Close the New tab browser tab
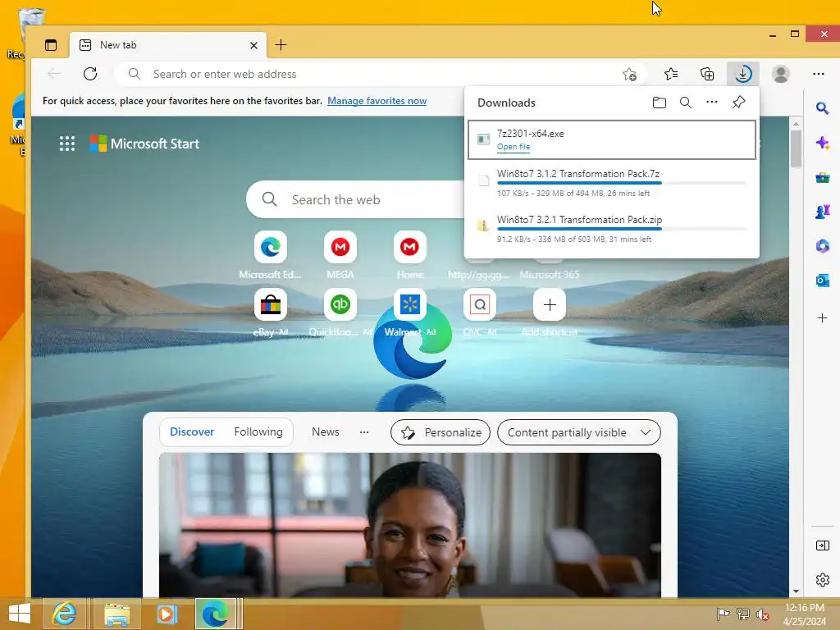The image size is (840, 630). [x=254, y=46]
